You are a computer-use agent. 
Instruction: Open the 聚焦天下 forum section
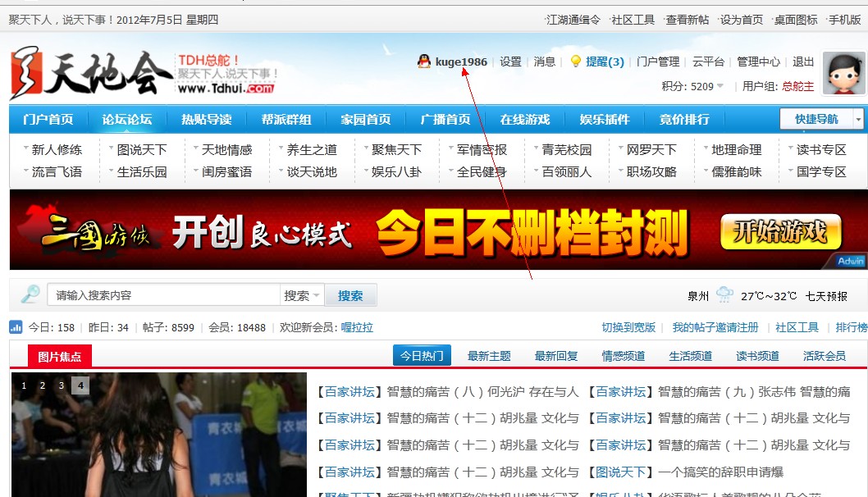coord(396,149)
